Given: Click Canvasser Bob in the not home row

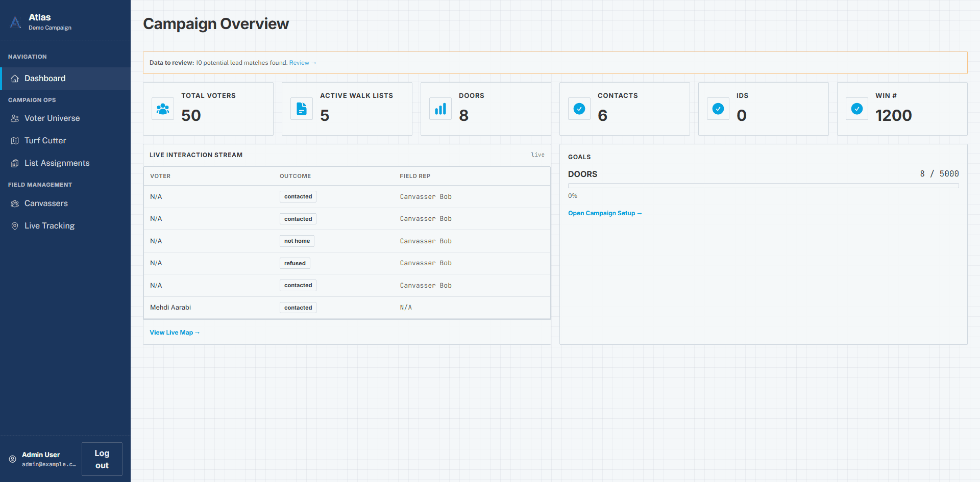Looking at the screenshot, I should 426,241.
